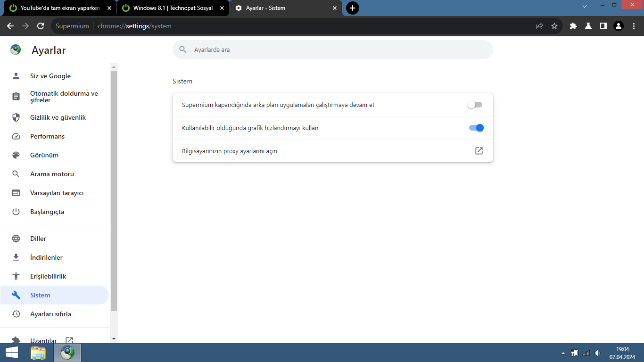The width and height of the screenshot is (644, 362).
Task: Toggle the side panel icon
Action: click(603, 26)
